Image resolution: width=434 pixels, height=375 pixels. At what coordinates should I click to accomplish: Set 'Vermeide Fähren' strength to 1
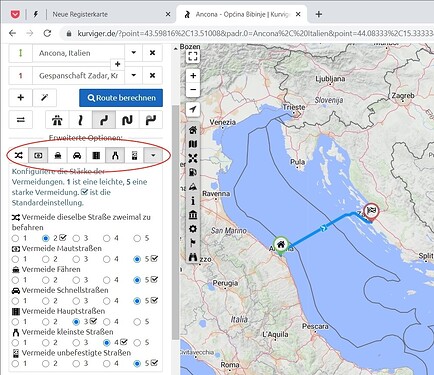click(15, 280)
